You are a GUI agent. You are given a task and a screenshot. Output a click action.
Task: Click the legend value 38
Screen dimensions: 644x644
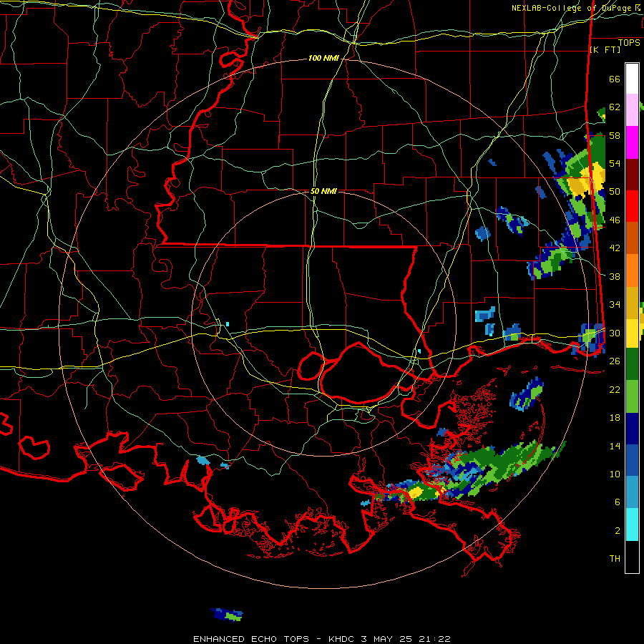coord(615,276)
